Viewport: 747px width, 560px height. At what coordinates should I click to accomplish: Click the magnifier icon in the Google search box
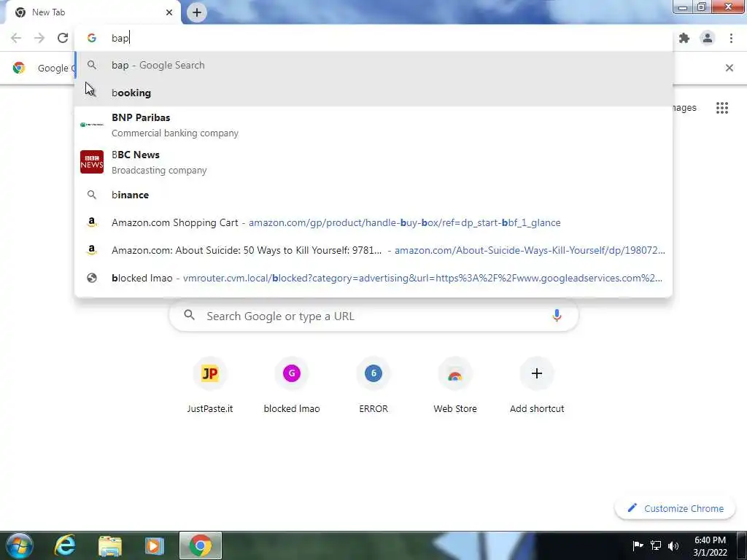point(189,315)
